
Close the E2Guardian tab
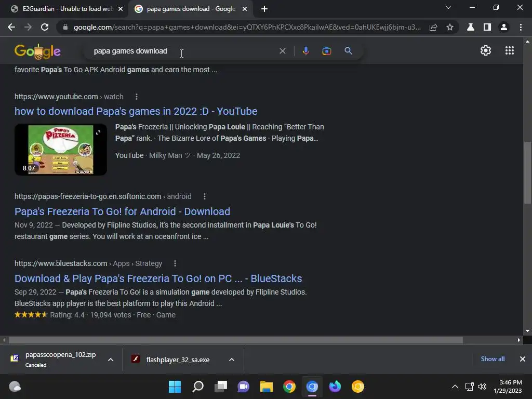pyautogui.click(x=121, y=9)
